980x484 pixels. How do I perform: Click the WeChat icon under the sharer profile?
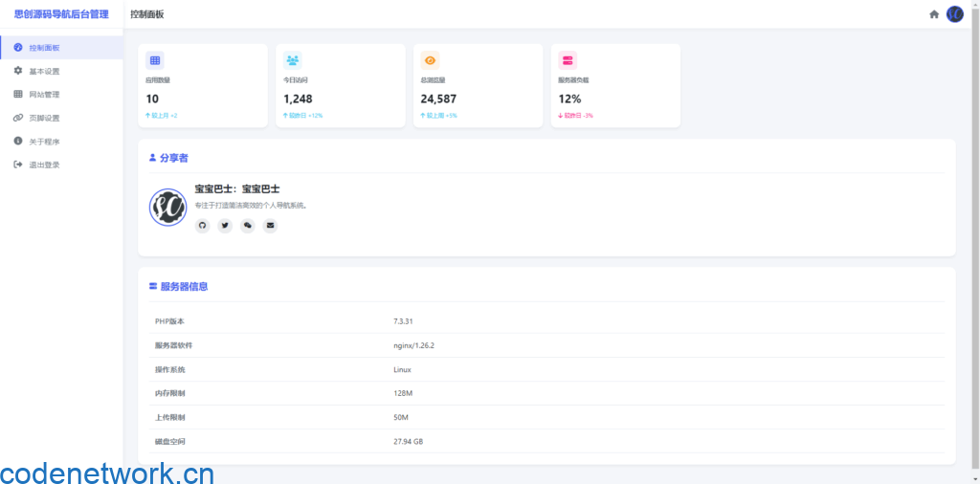click(x=248, y=226)
